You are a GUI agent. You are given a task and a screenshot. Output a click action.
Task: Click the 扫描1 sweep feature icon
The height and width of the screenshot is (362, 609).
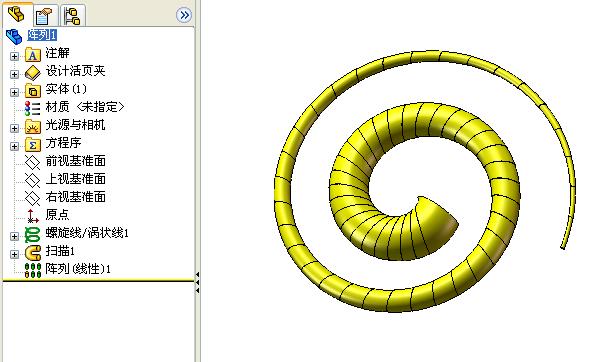tap(33, 252)
